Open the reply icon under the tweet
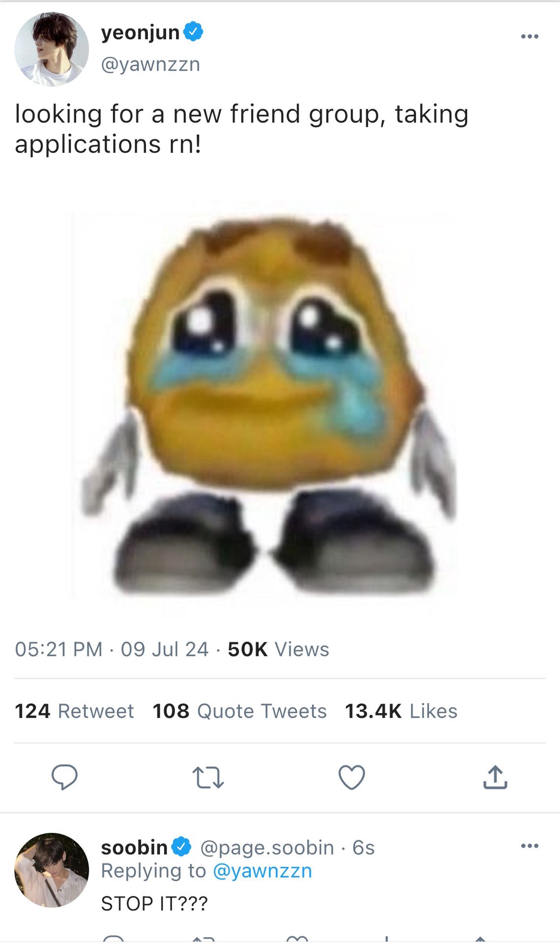This screenshot has height=944, width=560. tap(64, 777)
